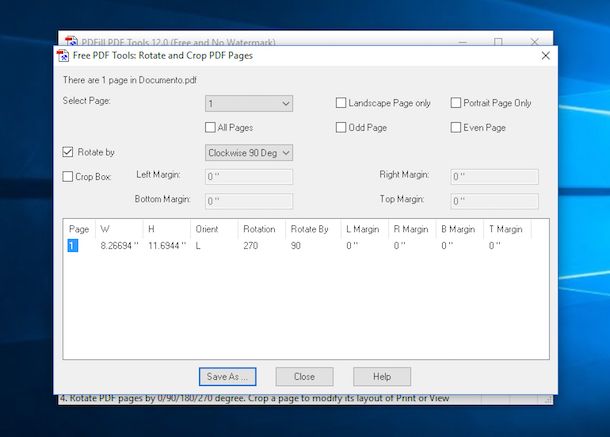Click the Right Margin input field

tap(494, 177)
